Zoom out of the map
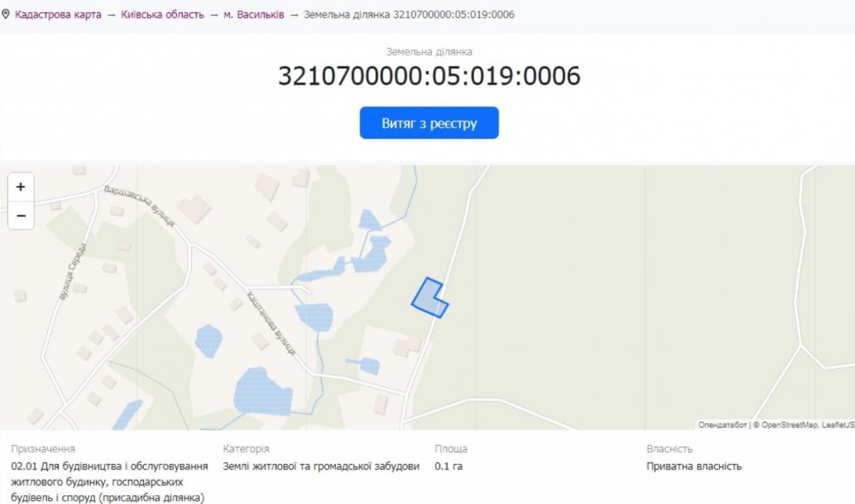 coord(21,216)
